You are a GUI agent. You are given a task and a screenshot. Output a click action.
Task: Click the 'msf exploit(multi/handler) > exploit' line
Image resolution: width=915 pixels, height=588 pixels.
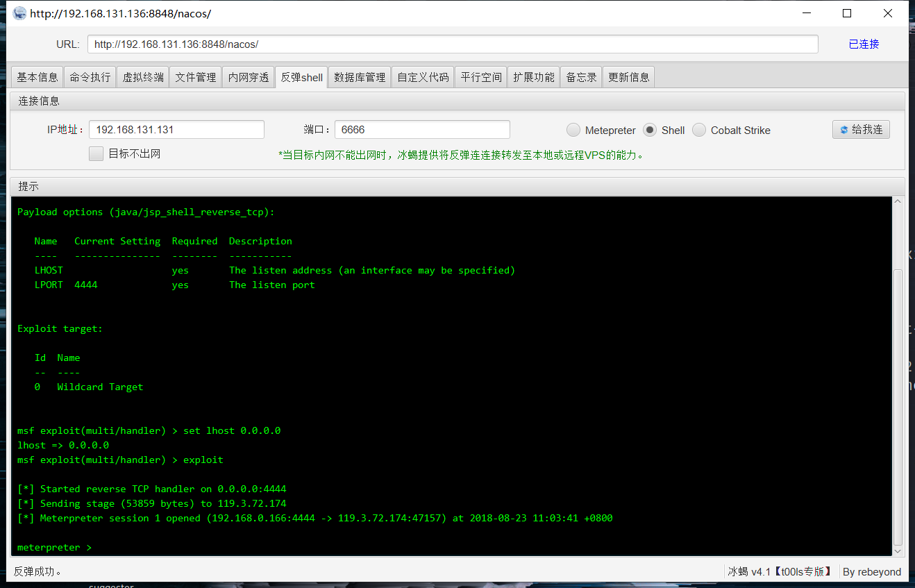120,460
